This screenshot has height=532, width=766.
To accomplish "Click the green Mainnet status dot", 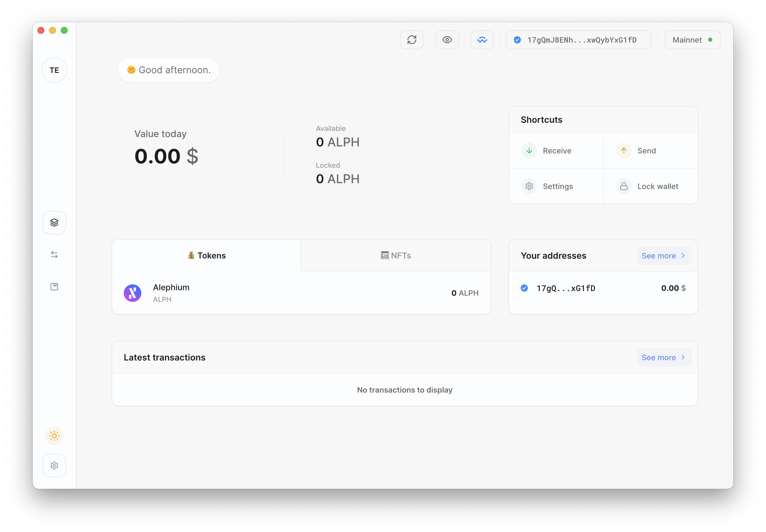I will 710,40.
